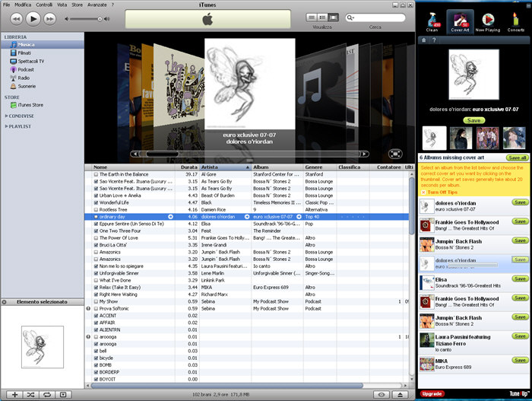Screen dimensions: 532x401
Task: Skip to previous track button
Action: click(x=16, y=19)
